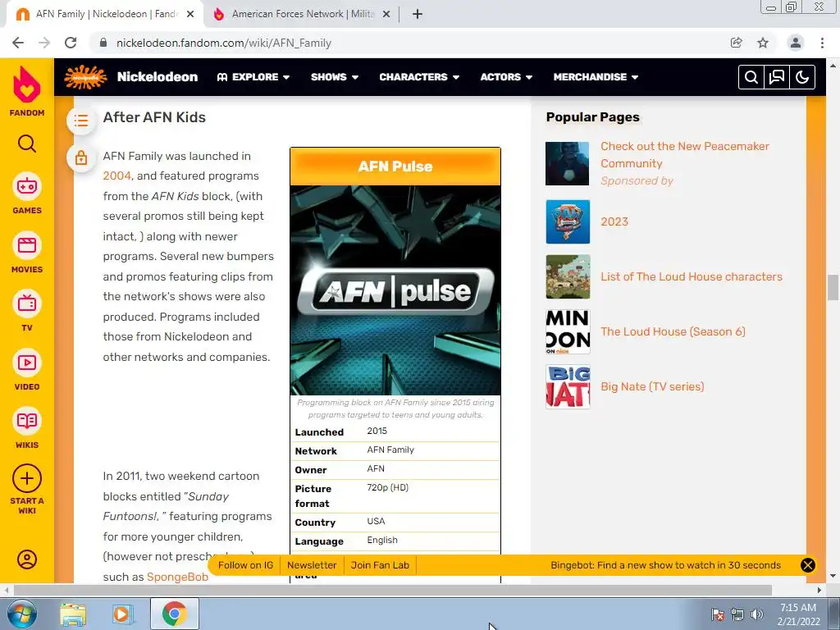Open Big Nate (TV series) link
The height and width of the screenshot is (630, 840).
point(652,387)
